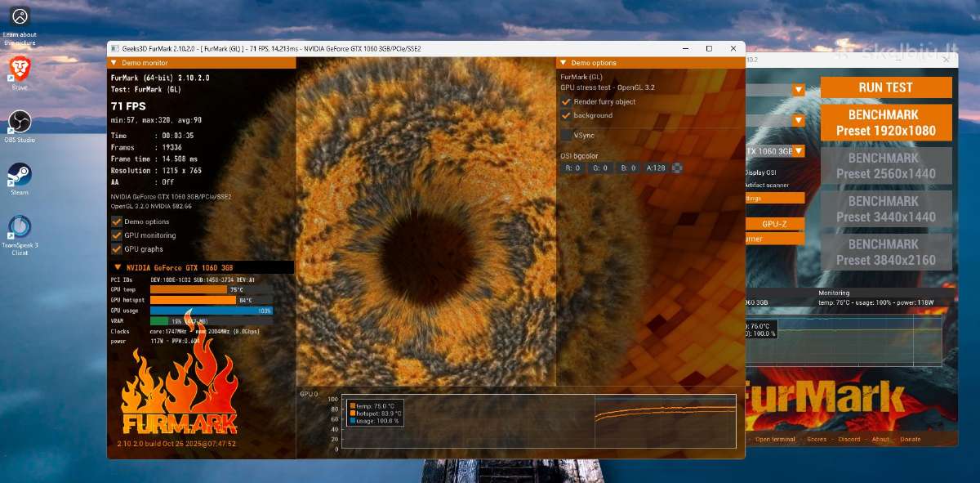Click the Open terminal link
This screenshot has height=483, width=980.
775,440
